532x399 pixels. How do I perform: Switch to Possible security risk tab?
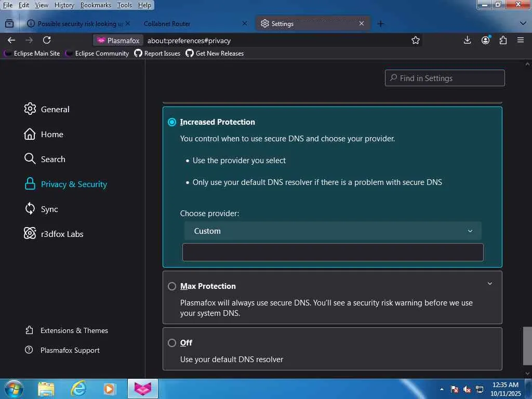(x=78, y=23)
